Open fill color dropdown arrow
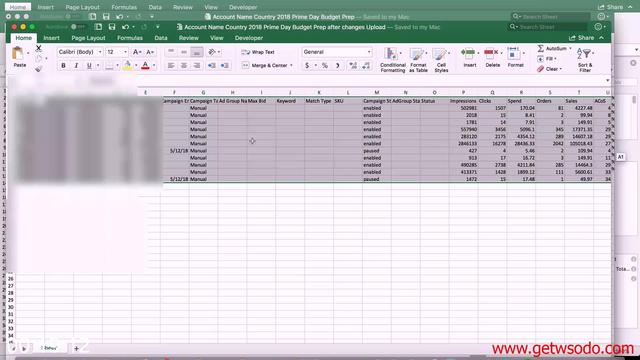The image size is (640, 360). coord(136,66)
